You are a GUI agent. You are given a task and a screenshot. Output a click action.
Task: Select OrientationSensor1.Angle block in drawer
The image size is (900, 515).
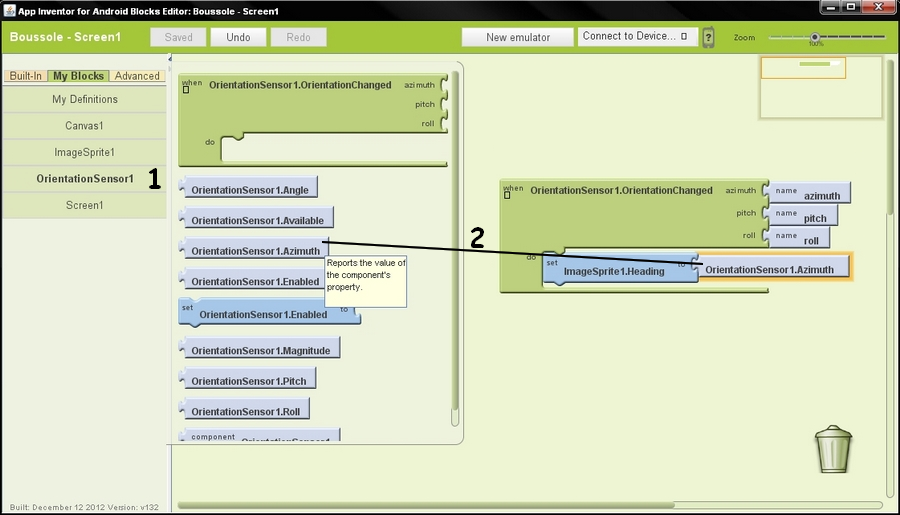pyautogui.click(x=249, y=188)
